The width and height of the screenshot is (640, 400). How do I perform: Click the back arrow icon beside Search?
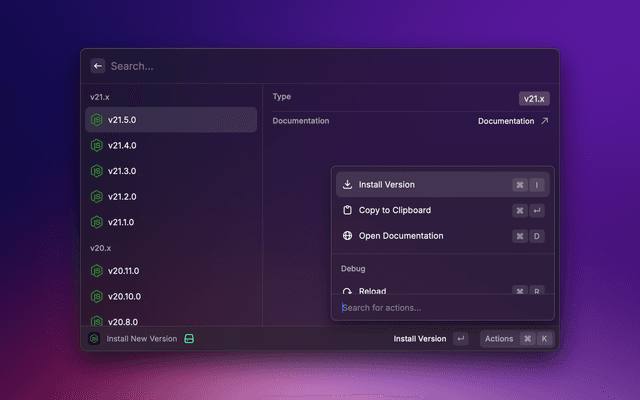98,66
